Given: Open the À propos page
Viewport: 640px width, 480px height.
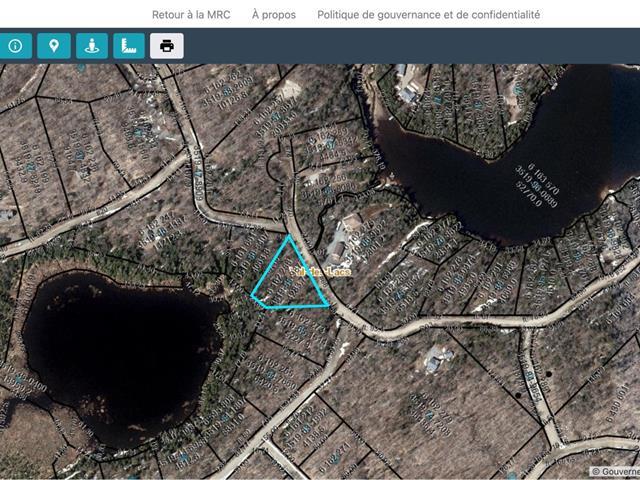Looking at the screenshot, I should pyautogui.click(x=273, y=15).
